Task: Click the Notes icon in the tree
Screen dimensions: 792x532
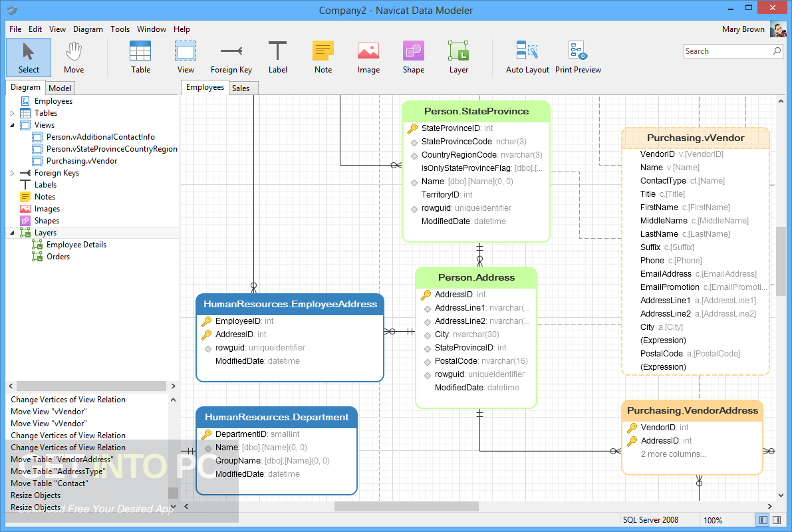Action: (x=25, y=197)
